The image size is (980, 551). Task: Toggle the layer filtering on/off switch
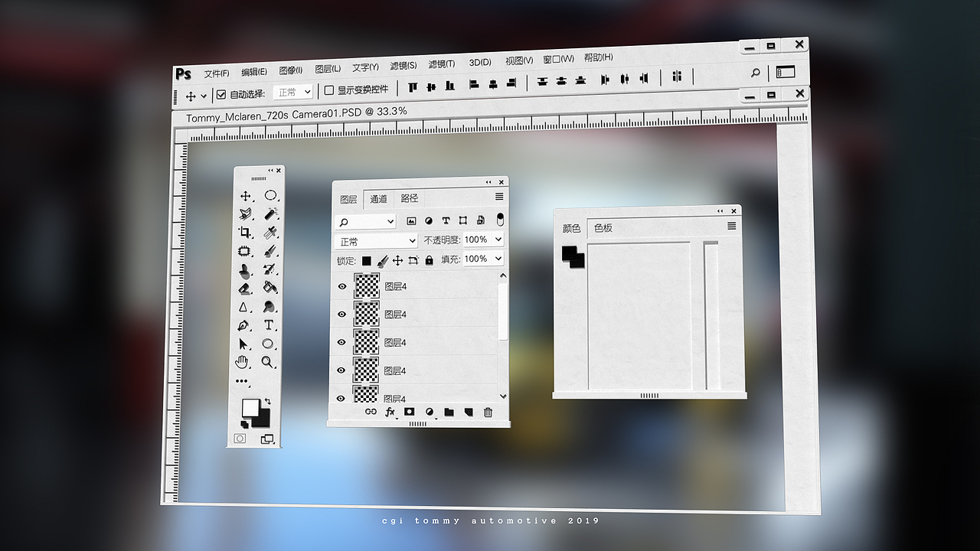point(500,220)
